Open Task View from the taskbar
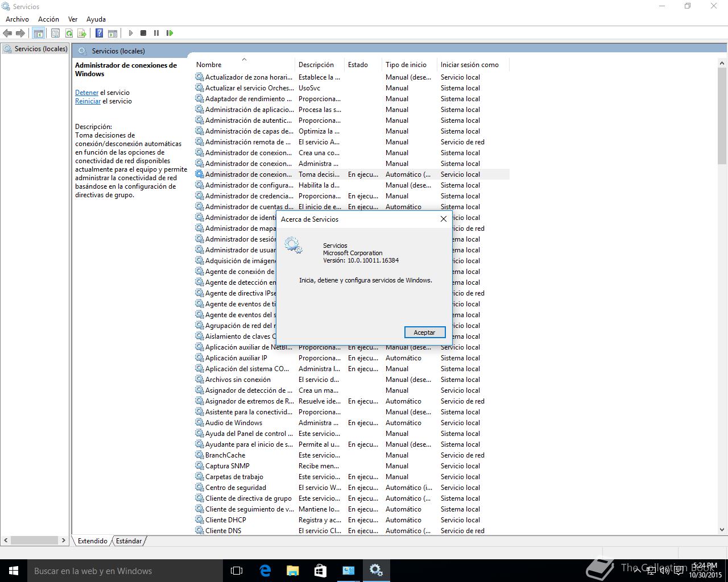Image resolution: width=728 pixels, height=582 pixels. tap(237, 571)
